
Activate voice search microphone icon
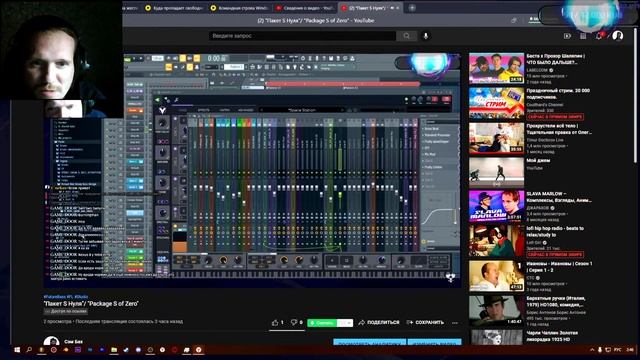tap(426, 36)
